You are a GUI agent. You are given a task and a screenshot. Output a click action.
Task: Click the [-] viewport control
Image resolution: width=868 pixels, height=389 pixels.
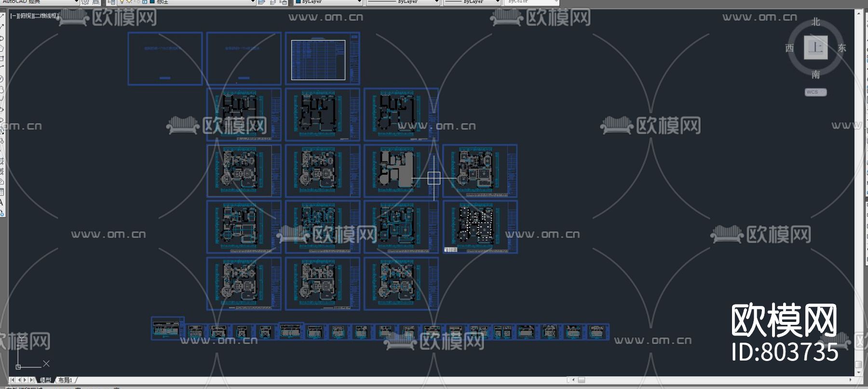point(14,16)
